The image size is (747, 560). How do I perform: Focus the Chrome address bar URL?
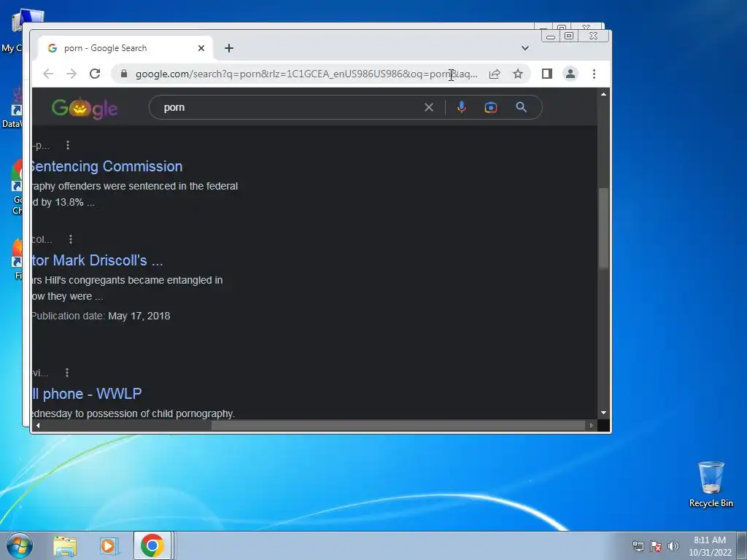tap(306, 74)
